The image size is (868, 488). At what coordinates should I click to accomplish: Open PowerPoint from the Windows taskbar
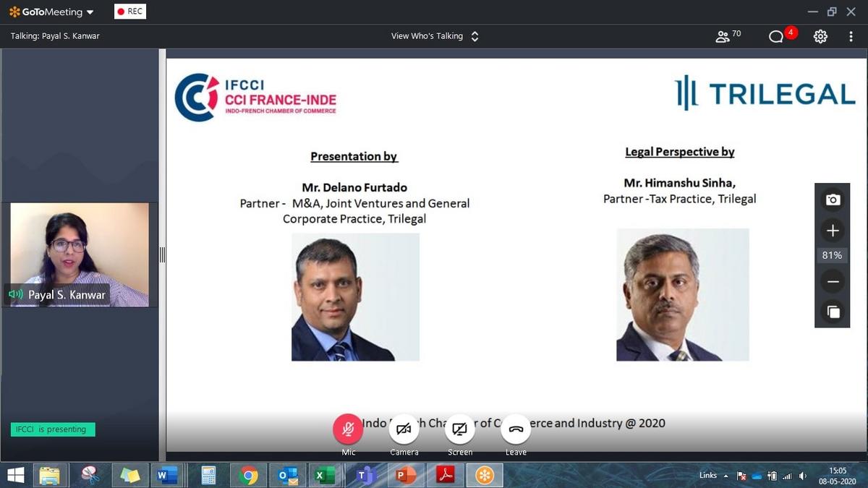(x=405, y=475)
